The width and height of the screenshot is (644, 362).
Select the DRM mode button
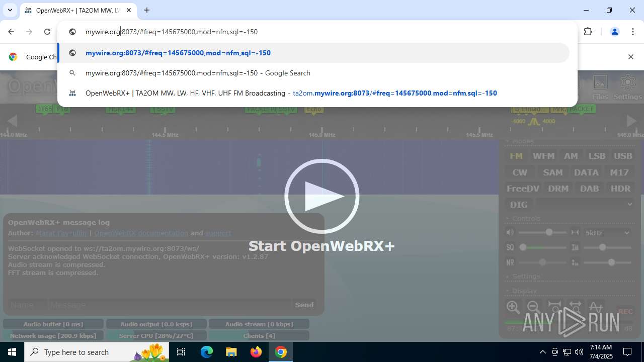pyautogui.click(x=558, y=189)
